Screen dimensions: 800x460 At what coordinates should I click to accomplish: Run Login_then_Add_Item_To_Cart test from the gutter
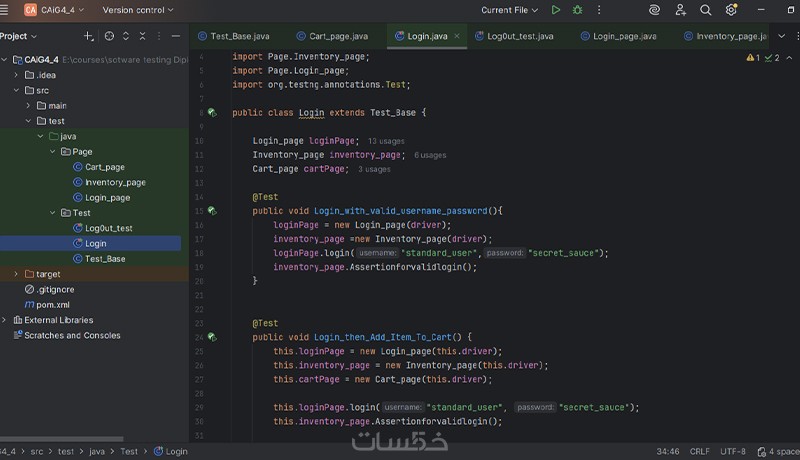tap(212, 337)
